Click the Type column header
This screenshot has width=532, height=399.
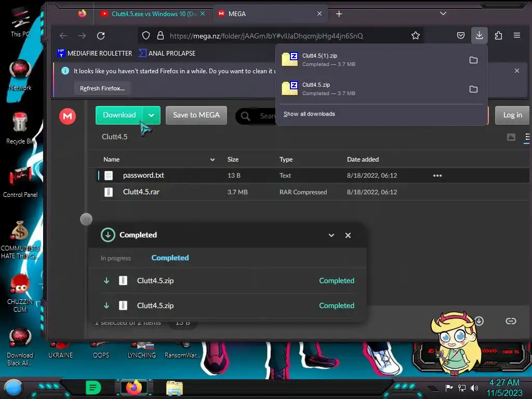pos(286,159)
